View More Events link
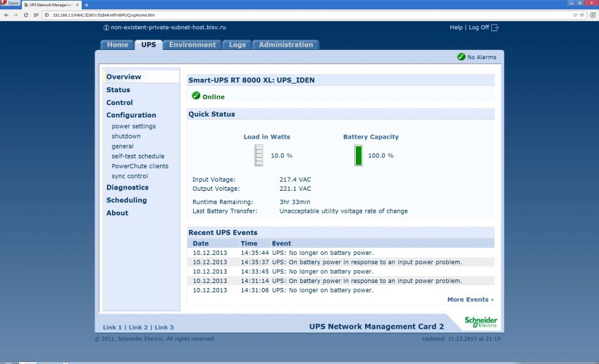This screenshot has width=599, height=364. (470, 299)
